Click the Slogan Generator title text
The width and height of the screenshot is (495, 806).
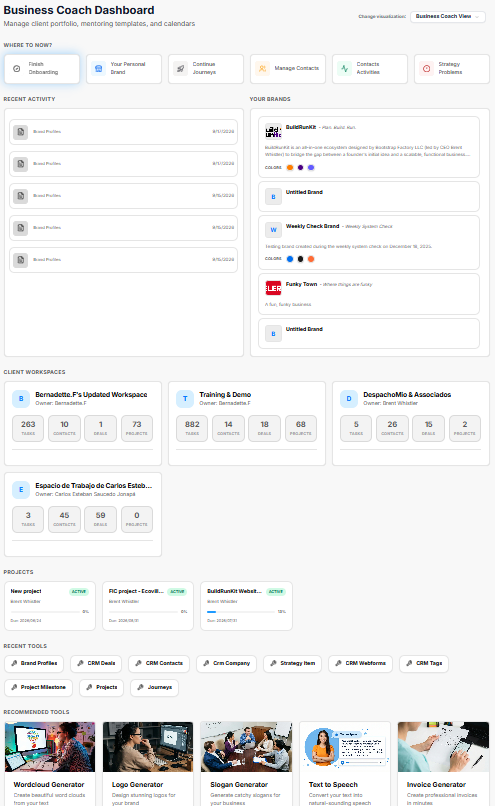pos(239,785)
